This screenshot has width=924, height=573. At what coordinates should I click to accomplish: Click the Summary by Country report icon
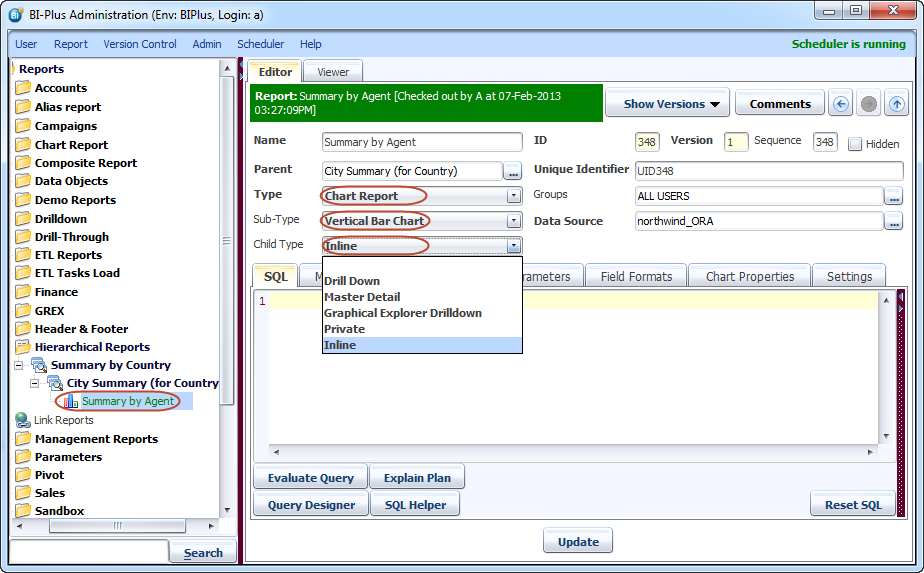click(39, 365)
